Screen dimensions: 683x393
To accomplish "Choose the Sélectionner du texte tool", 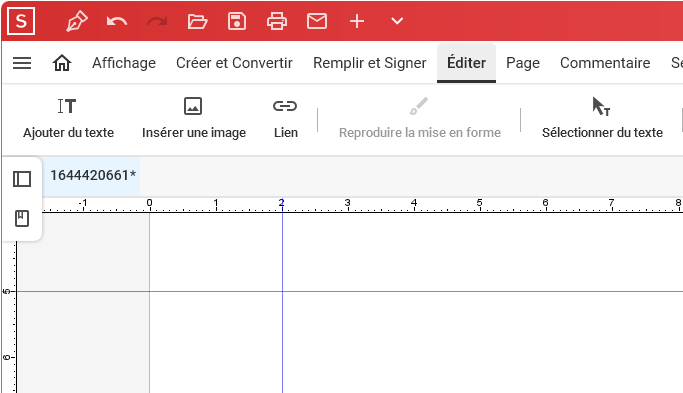I will [x=602, y=119].
